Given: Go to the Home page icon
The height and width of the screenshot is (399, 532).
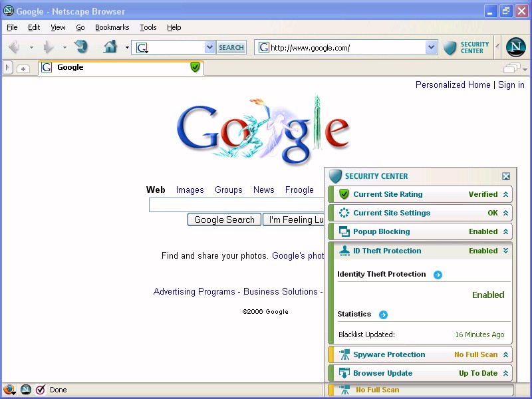Looking at the screenshot, I should [110, 47].
